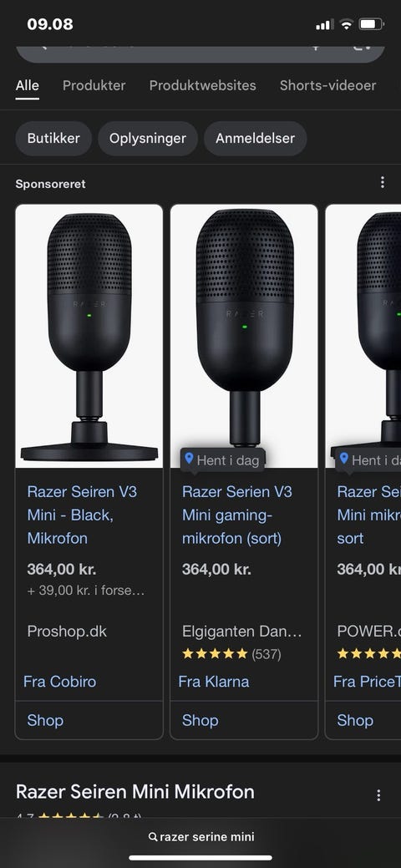Open Razer Serien V3 Mini gaming-mikrofon link
401x868 pixels.
(x=237, y=515)
